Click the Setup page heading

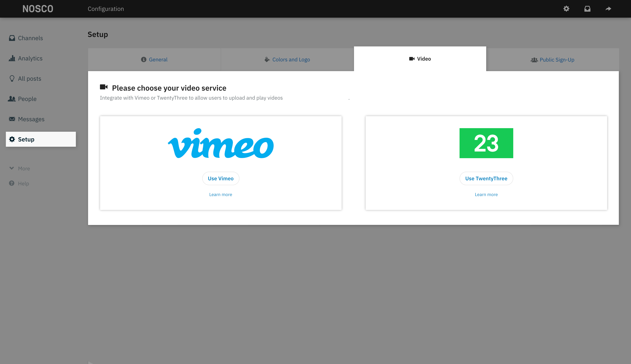click(x=98, y=34)
